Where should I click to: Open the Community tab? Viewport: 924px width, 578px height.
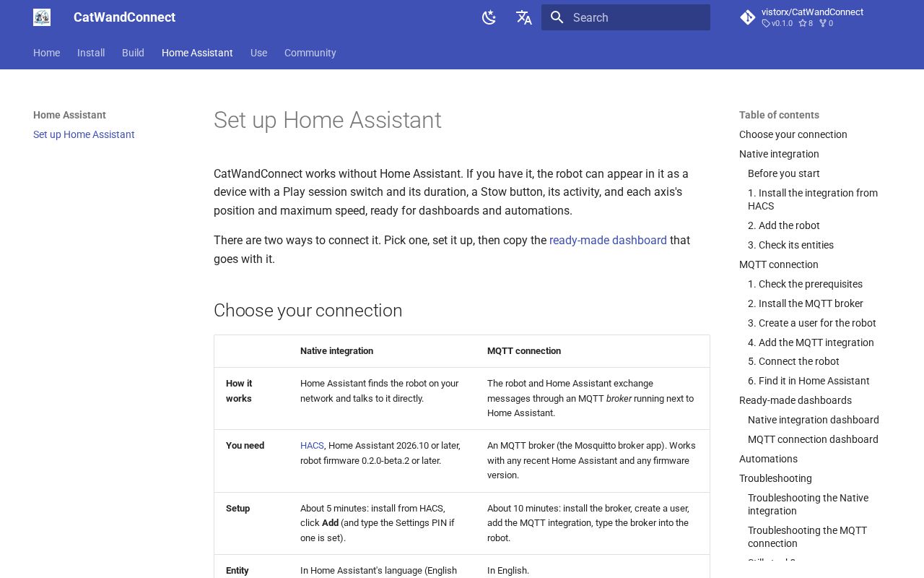pos(310,53)
